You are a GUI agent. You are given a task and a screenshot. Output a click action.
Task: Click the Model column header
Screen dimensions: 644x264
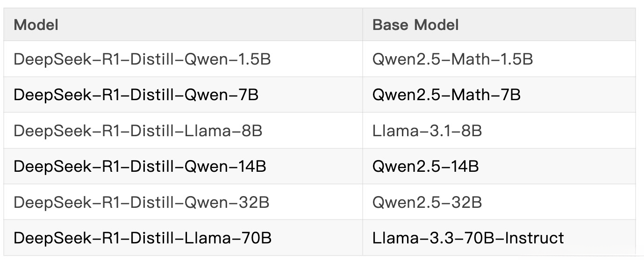pyautogui.click(x=36, y=25)
